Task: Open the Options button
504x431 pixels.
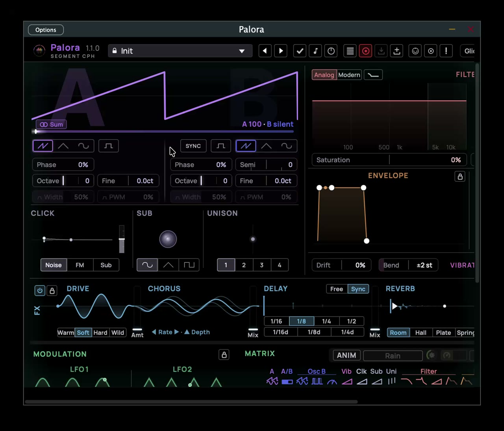Action: (46, 30)
